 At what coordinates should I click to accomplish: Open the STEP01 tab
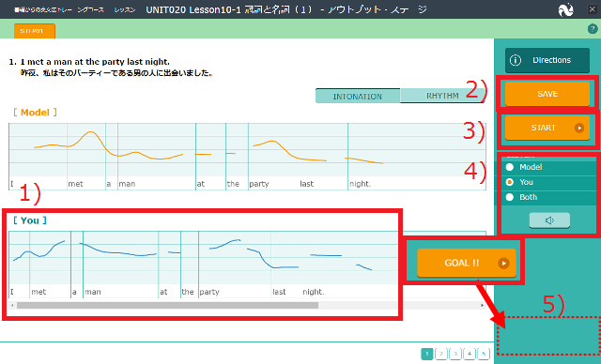35,31
